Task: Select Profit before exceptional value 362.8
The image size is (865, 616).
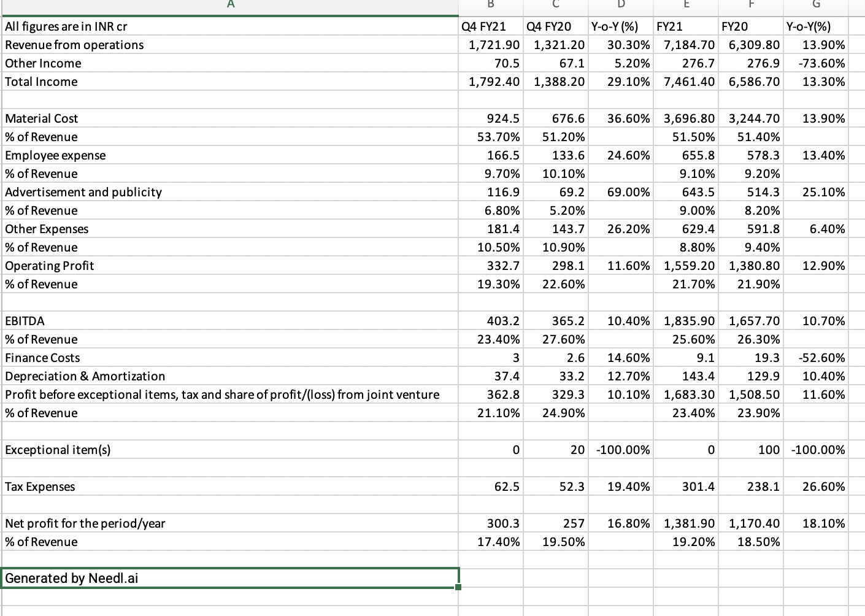Action: click(491, 395)
